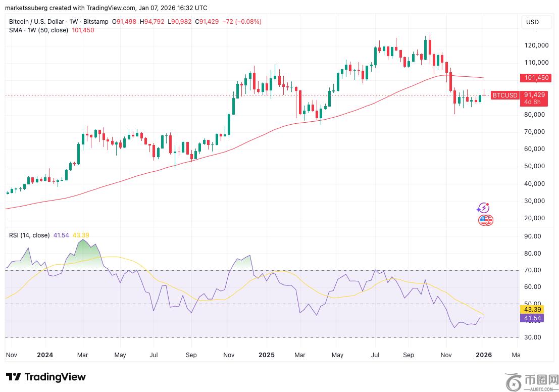Click the 70.00 level on RSI scale

click(532, 270)
